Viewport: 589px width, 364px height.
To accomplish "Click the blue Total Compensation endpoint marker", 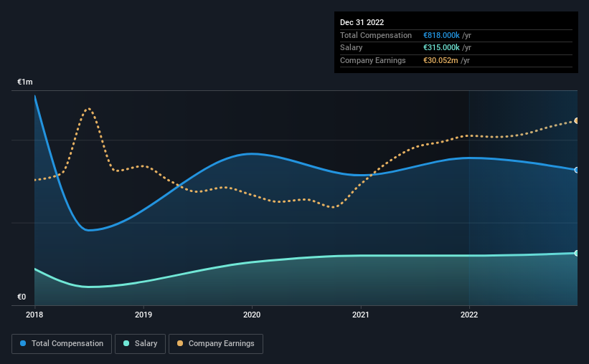I will (x=576, y=170).
